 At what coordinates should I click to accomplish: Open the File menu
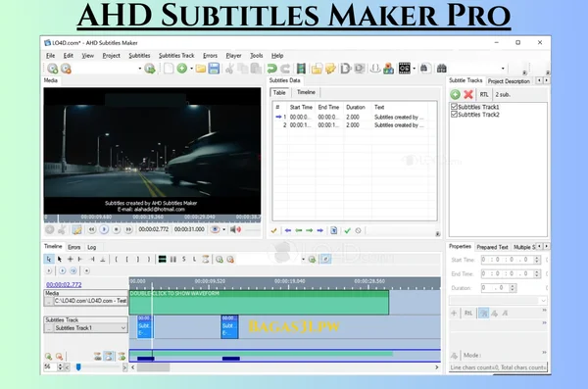51,56
